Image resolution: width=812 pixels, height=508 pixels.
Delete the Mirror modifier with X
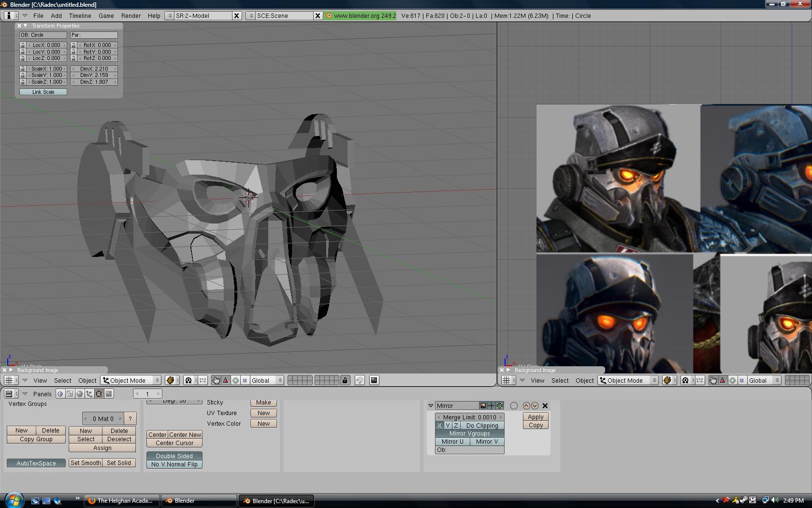[545, 406]
